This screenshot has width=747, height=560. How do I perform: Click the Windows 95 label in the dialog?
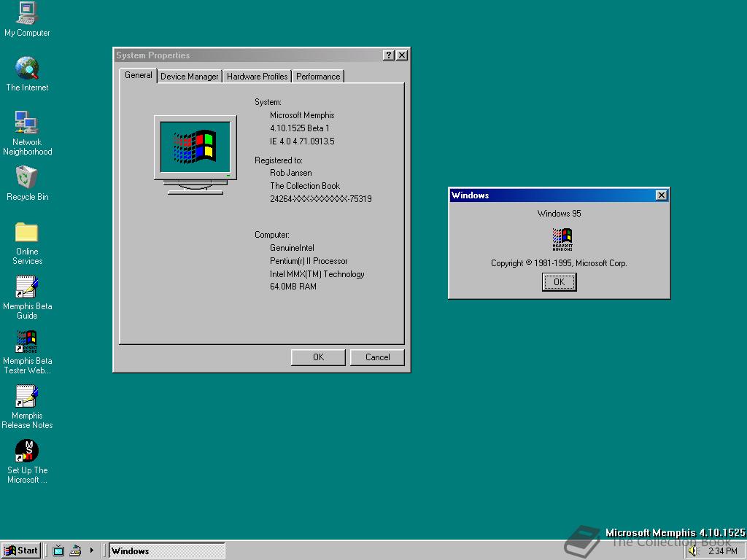pos(559,214)
